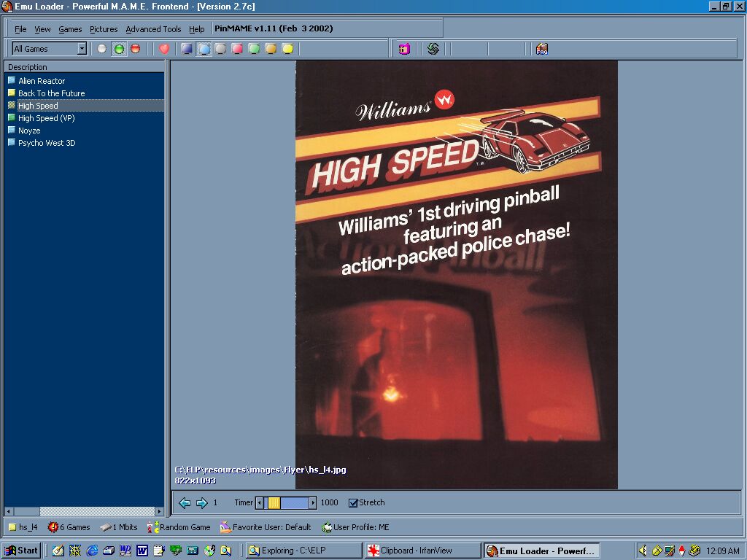This screenshot has height=560, width=747.
Task: Click the gray monitor toolbar icon
Action: coord(220,49)
